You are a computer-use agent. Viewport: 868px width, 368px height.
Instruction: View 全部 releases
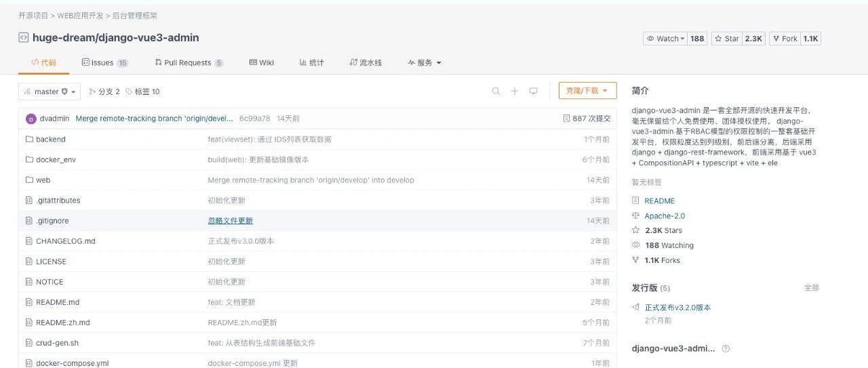812,288
